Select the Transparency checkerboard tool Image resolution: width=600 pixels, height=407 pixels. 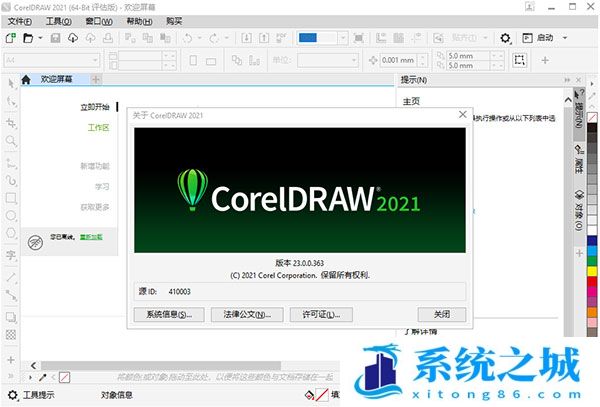click(x=11, y=335)
